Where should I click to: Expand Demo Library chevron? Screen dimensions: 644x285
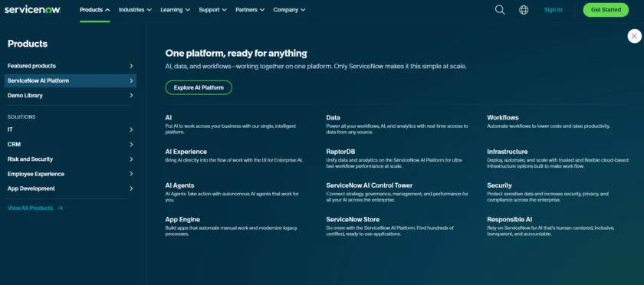pyautogui.click(x=131, y=95)
